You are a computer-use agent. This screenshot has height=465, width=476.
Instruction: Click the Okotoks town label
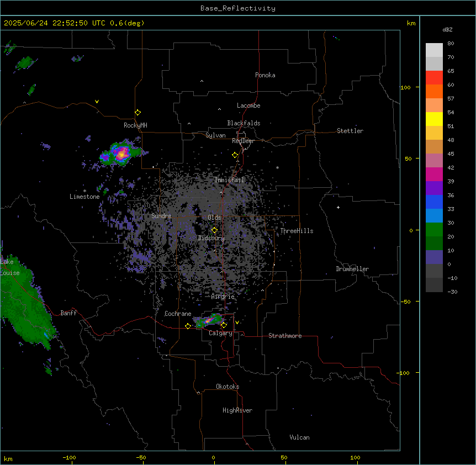pyautogui.click(x=228, y=387)
